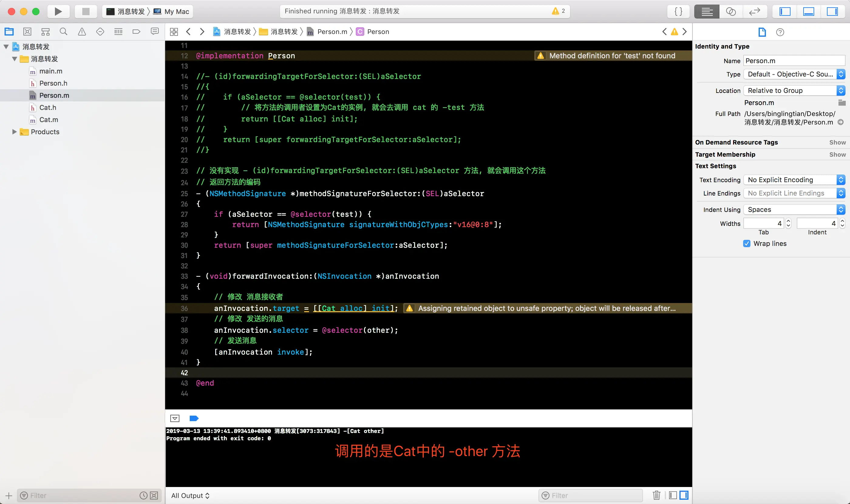Open the related items grid icon

pyautogui.click(x=174, y=32)
